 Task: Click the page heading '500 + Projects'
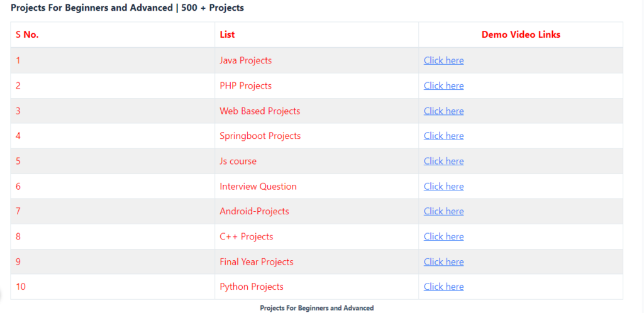[213, 8]
